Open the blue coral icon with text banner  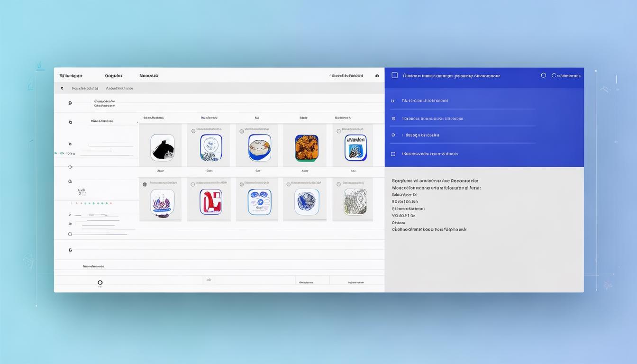point(355,147)
